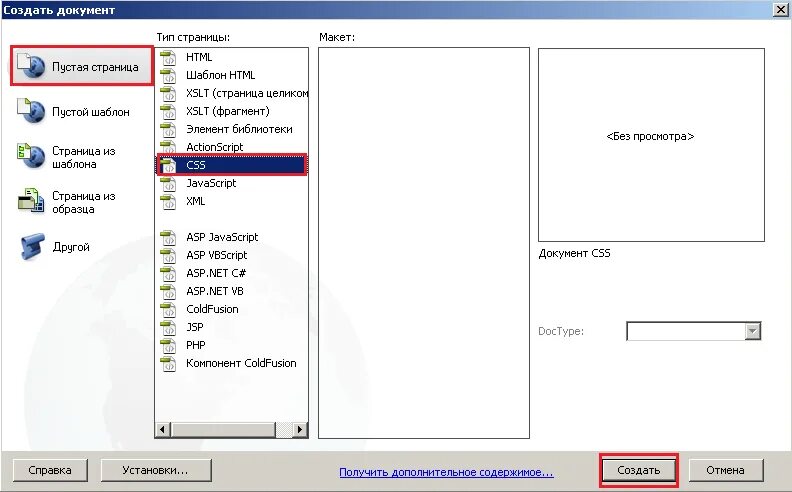The width and height of the screenshot is (792, 492).
Task: Select ASP.NET VB page type
Action: click(215, 291)
